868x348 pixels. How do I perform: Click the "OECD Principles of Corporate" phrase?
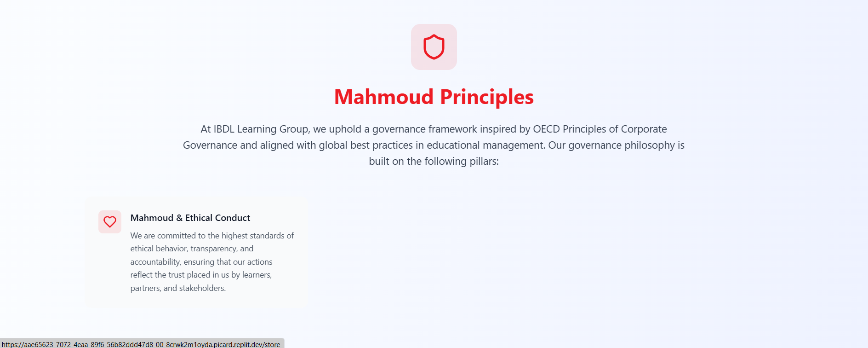pyautogui.click(x=600, y=129)
